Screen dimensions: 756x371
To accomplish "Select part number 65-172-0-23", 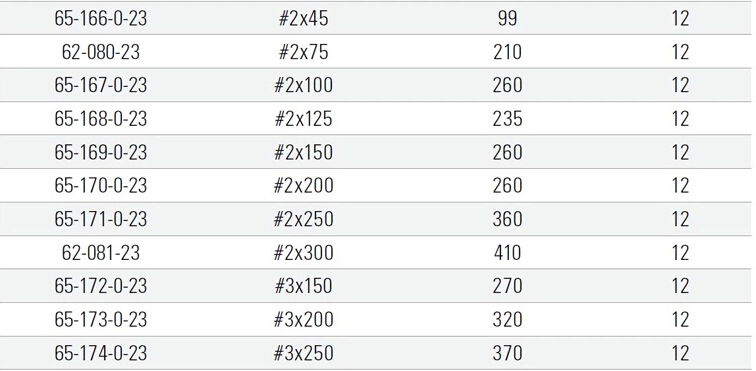I will pos(100,286).
